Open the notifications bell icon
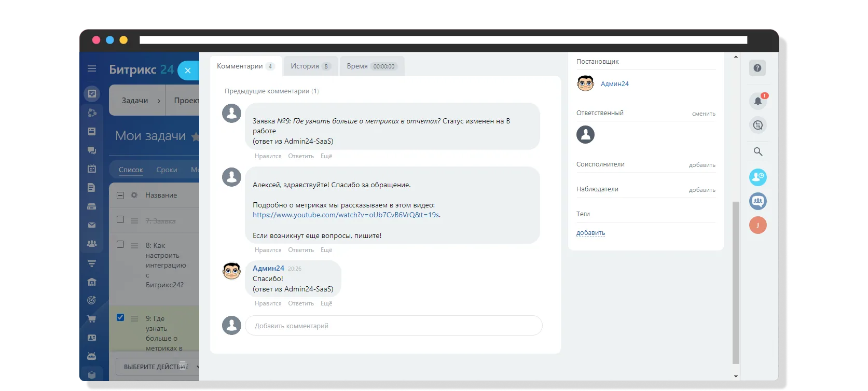Image resolution: width=868 pixels, height=391 pixels. click(x=758, y=101)
